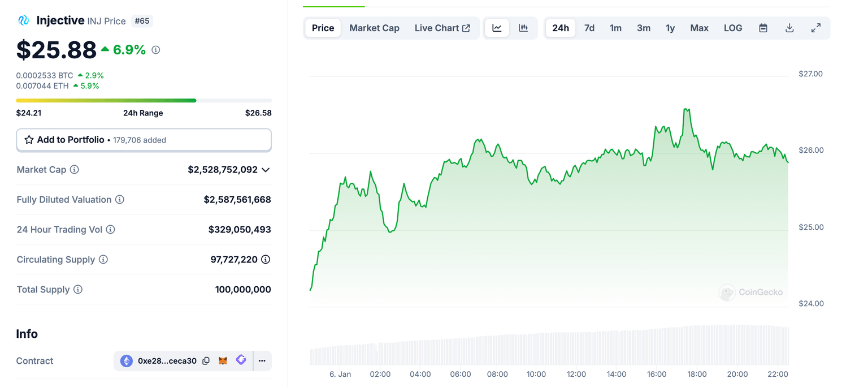Open the Live Chart link
The height and width of the screenshot is (387, 868).
442,28
